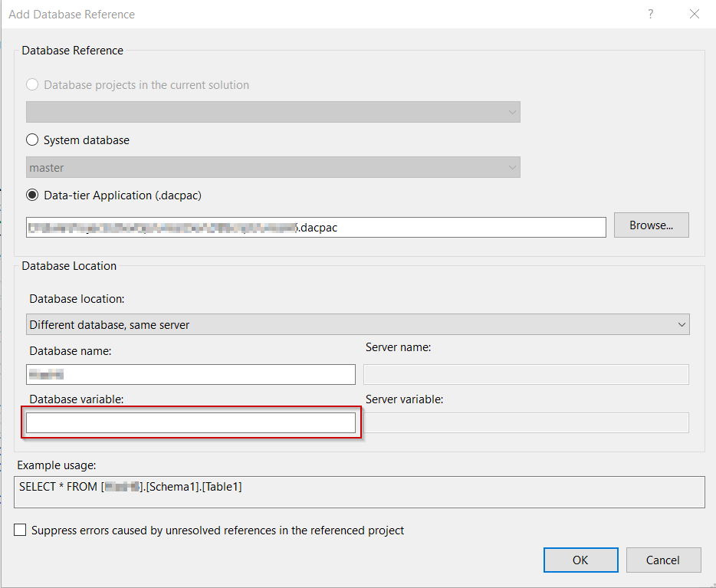716x588 pixels.
Task: Click the Database name label
Action: (71, 351)
